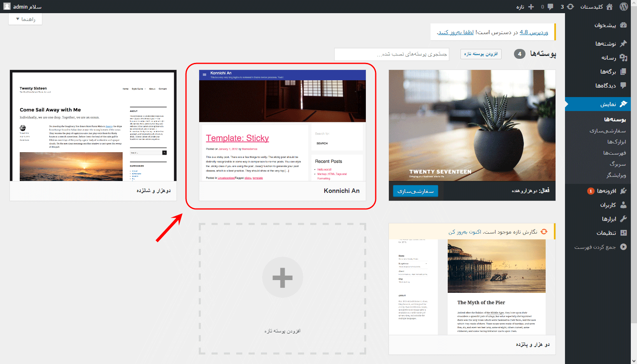Click the دو هزار و شانزده theme name
637x364 pixels.
[x=153, y=191]
